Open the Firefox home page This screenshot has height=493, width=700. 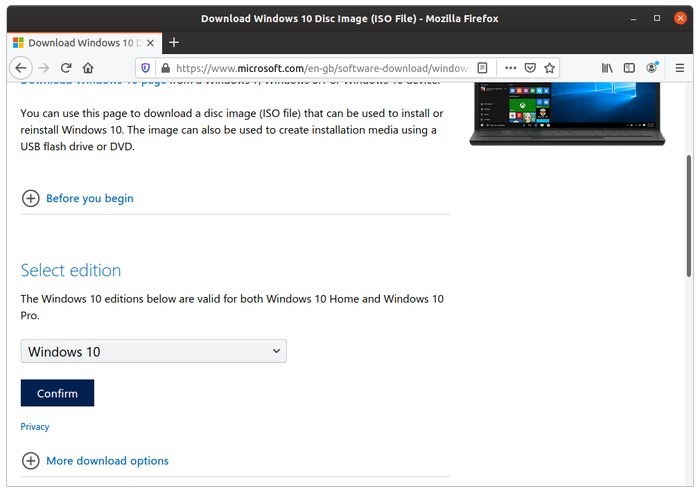tap(88, 68)
